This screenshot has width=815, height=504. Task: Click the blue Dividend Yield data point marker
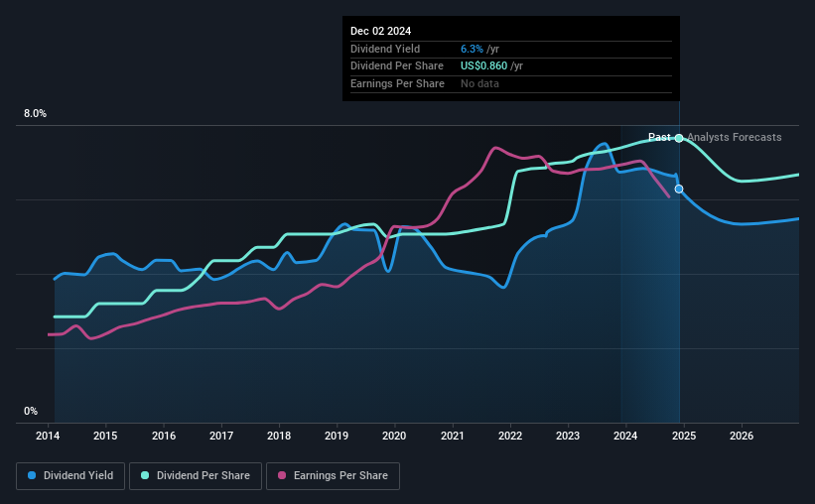click(679, 189)
